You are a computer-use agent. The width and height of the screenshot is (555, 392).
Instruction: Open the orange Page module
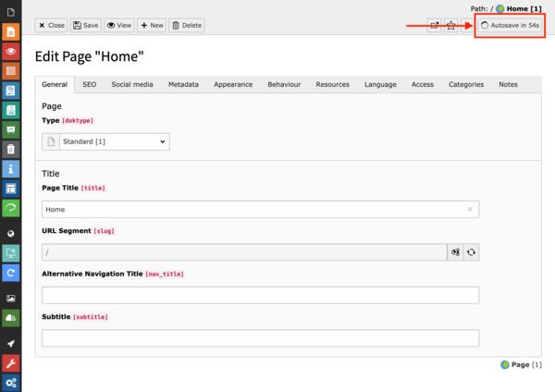click(10, 31)
